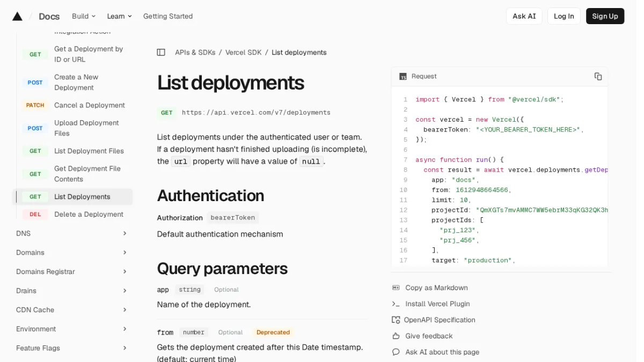Click Give feedback link
Image resolution: width=644 pixels, height=362 pixels.
pyautogui.click(x=429, y=336)
